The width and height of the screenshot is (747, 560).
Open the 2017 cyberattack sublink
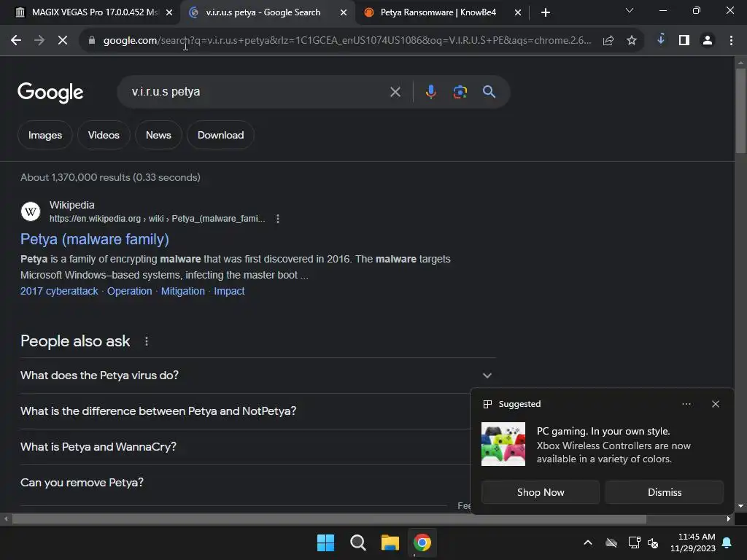(x=59, y=291)
